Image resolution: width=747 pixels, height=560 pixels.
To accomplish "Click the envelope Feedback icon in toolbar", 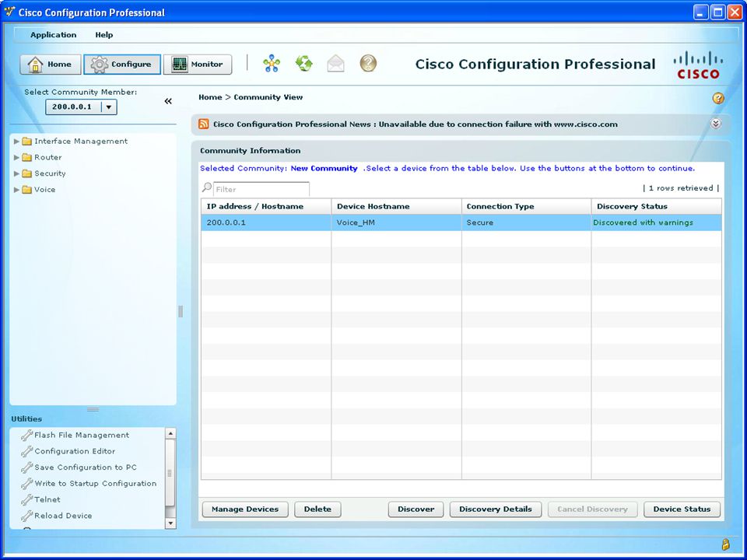I will point(336,63).
